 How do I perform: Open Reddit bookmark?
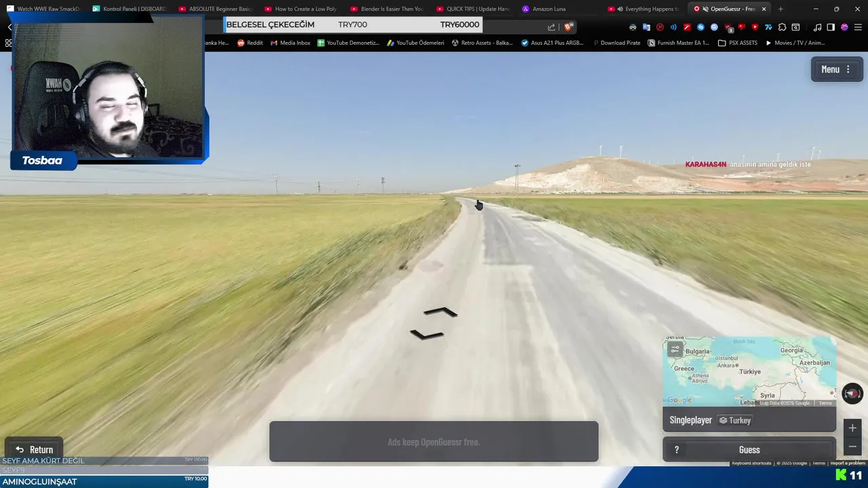click(250, 43)
